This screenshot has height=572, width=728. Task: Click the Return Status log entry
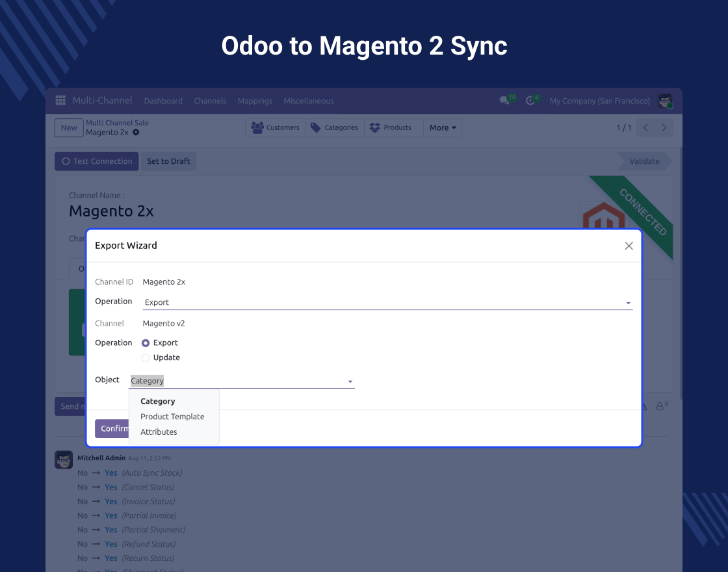[126, 558]
